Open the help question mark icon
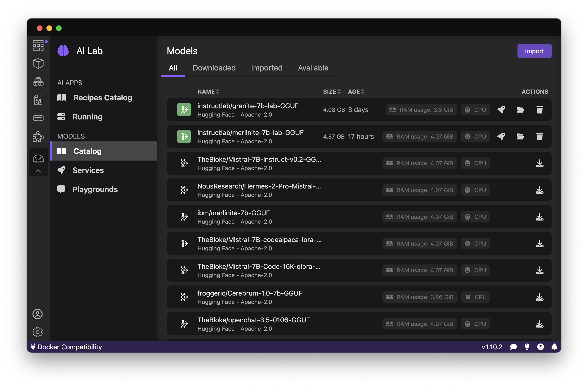This screenshot has width=588, height=388. tap(540, 347)
